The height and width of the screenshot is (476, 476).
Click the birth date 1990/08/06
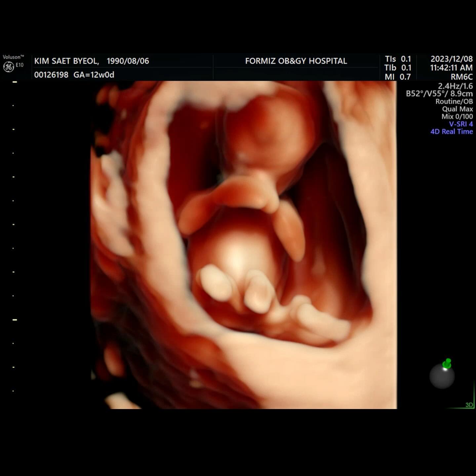point(128,61)
